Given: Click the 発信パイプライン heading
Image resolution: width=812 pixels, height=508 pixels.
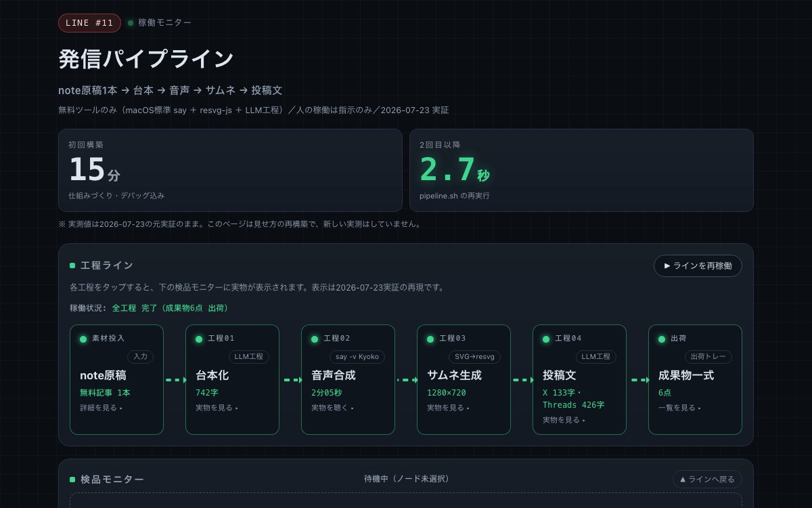Looking at the screenshot, I should (x=146, y=59).
